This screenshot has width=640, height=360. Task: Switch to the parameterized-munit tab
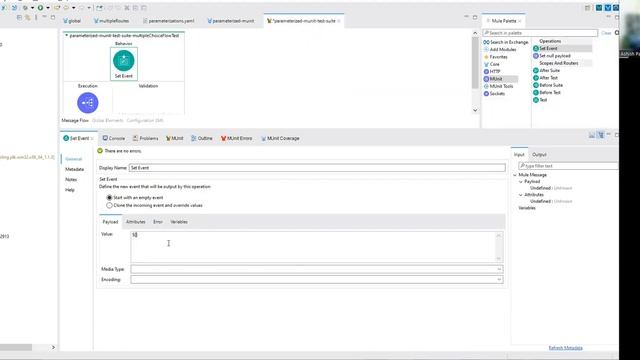click(x=231, y=21)
